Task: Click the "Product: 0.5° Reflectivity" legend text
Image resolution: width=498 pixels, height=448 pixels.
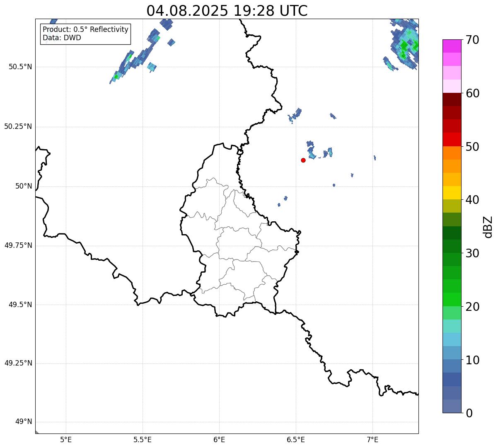Action: click(85, 30)
